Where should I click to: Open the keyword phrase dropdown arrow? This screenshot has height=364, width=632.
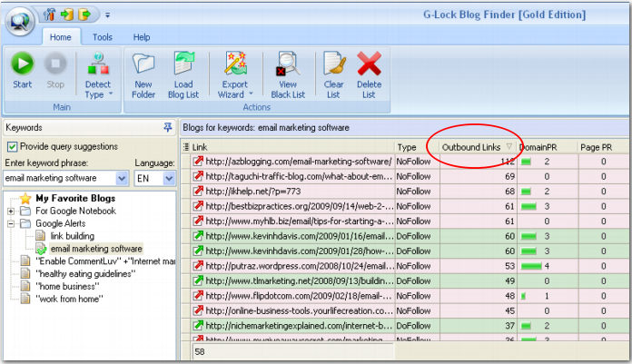point(122,178)
